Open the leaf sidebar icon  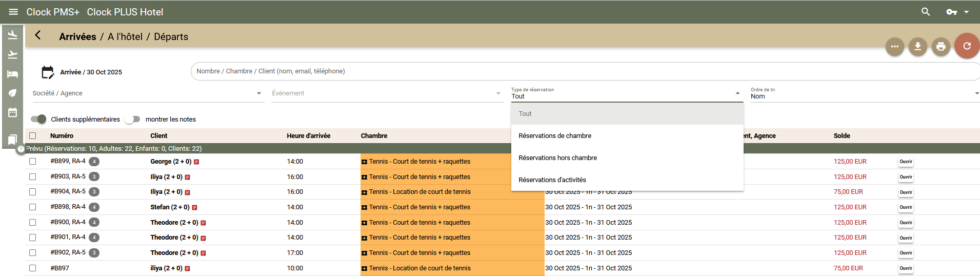pos(13,93)
